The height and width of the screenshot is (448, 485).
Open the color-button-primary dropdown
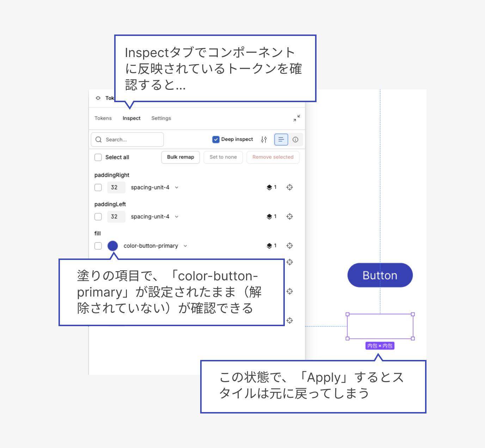185,246
